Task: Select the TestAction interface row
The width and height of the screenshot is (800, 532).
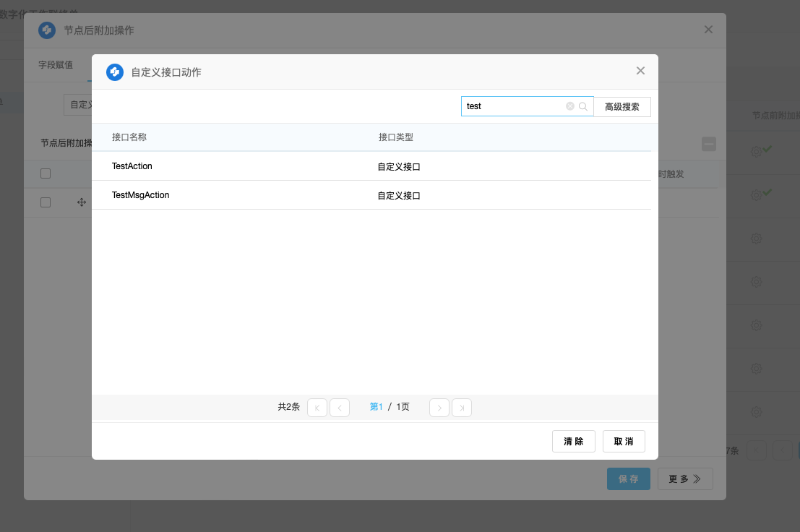Action: tap(371, 166)
